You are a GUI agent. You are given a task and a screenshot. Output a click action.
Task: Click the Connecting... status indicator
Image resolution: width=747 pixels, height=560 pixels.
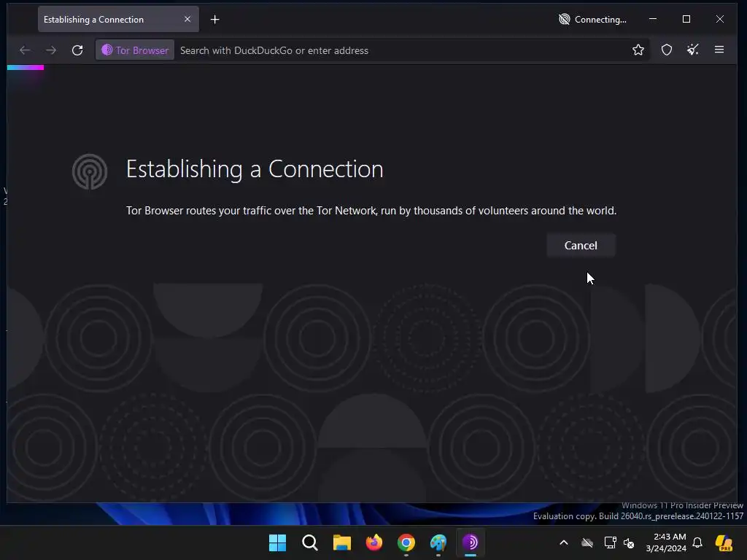[592, 20]
